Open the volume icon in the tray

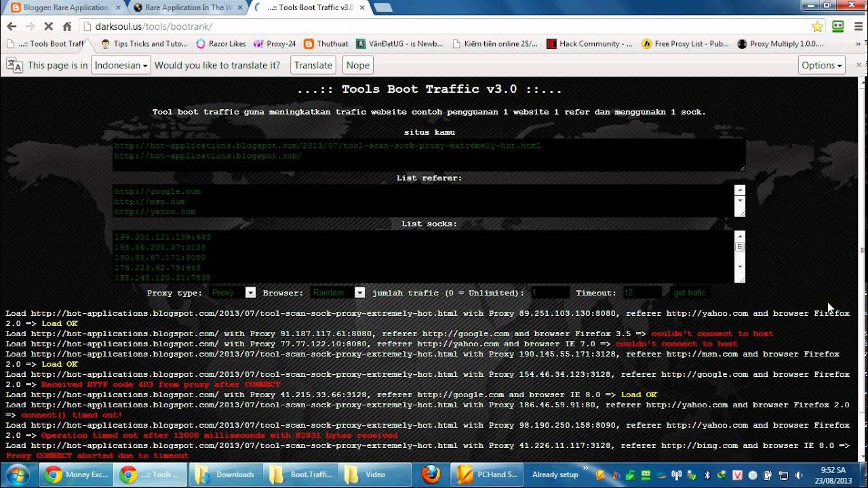click(x=800, y=474)
